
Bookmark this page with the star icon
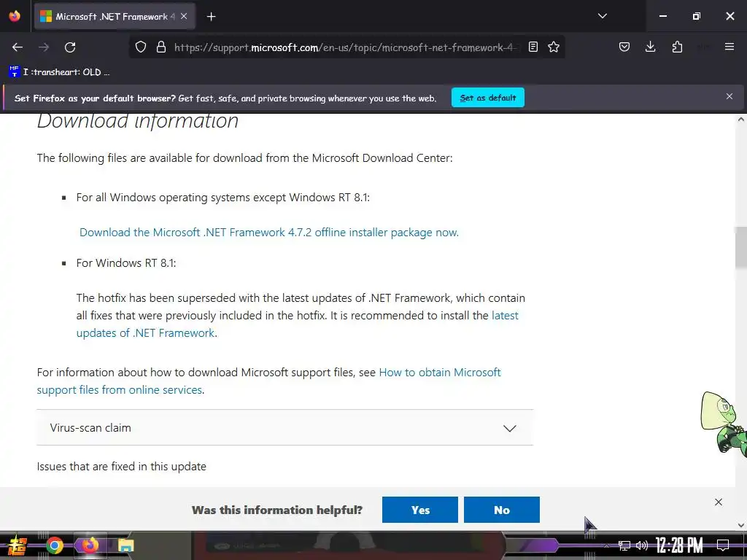pyautogui.click(x=554, y=47)
